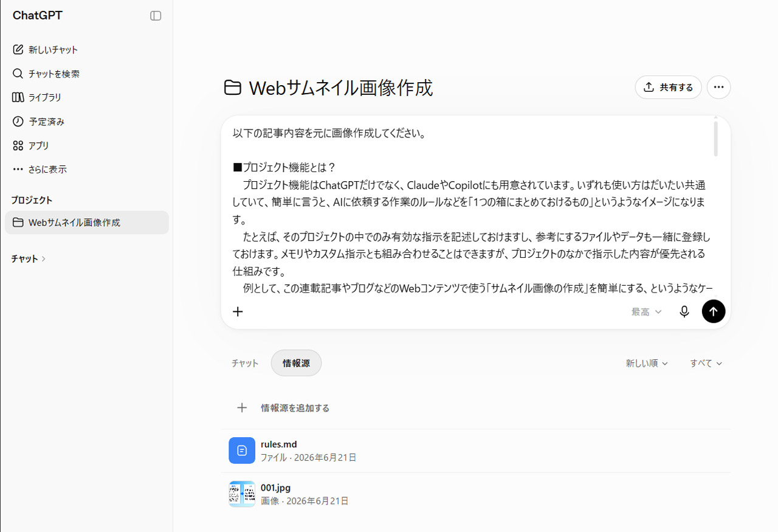Collapse the sidebar with the panel icon

[x=156, y=16]
